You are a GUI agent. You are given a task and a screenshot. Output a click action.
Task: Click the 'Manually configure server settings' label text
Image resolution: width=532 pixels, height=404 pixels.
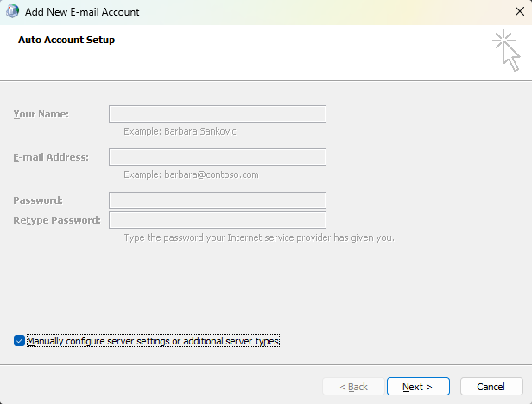point(153,341)
